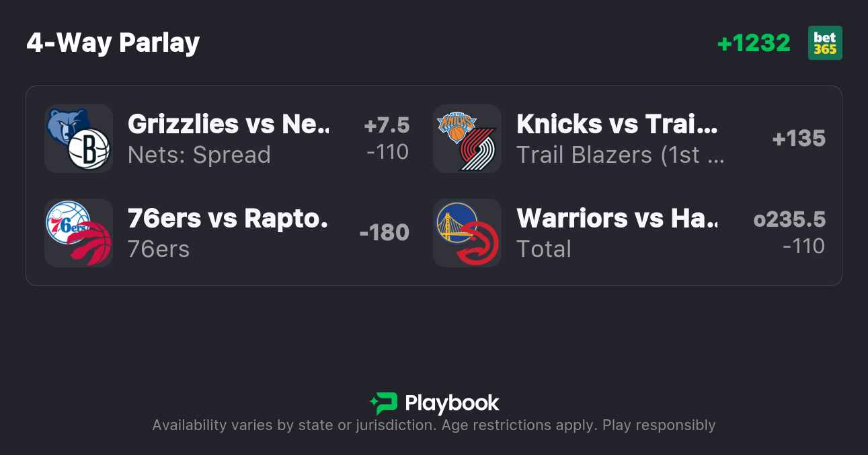The width and height of the screenshot is (868, 455).
Task: Click the availability and age restrictions disclaimer
Action: (x=434, y=425)
